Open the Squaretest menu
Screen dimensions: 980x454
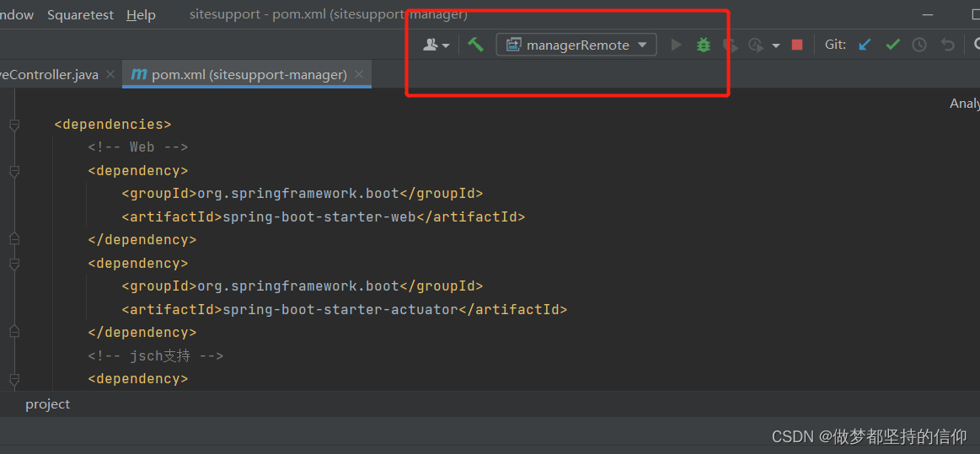[81, 15]
